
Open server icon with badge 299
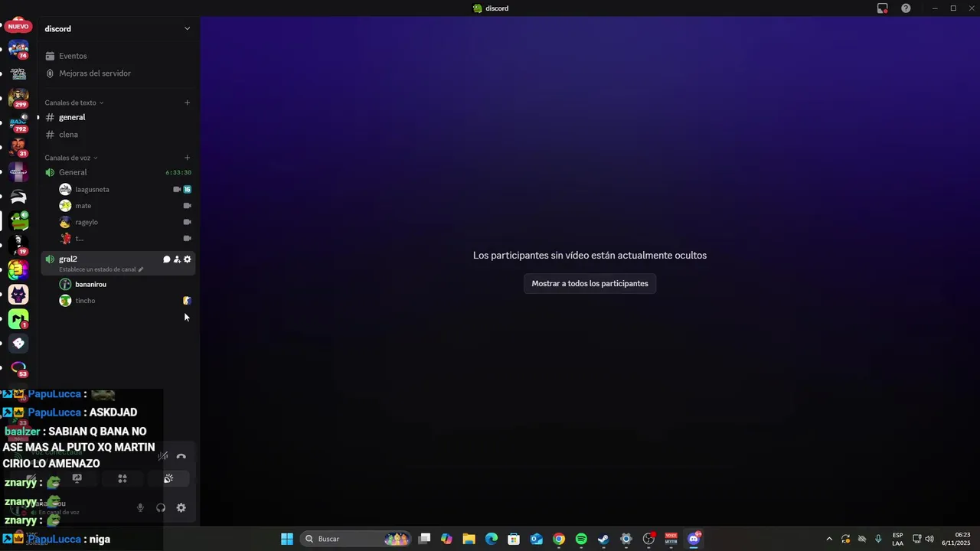pyautogui.click(x=18, y=99)
